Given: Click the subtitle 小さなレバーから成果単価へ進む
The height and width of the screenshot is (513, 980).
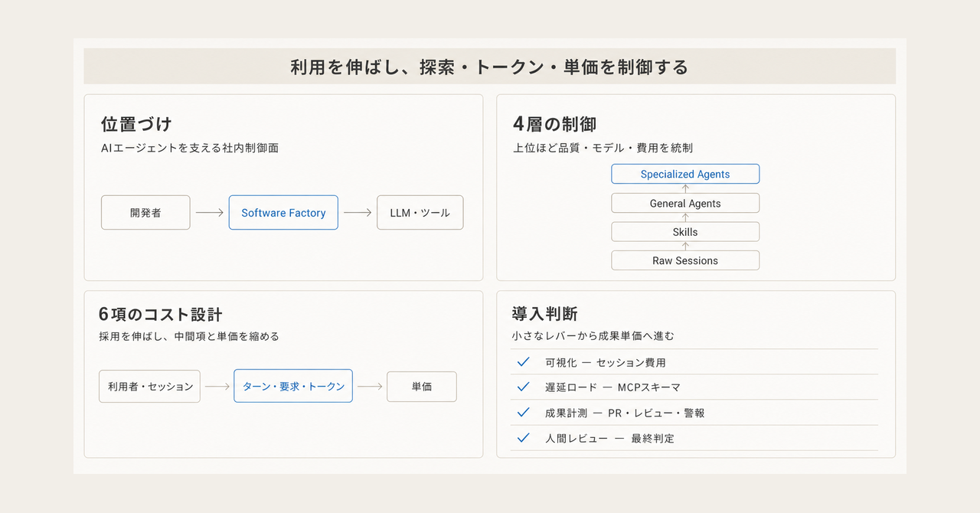Looking at the screenshot, I should pyautogui.click(x=593, y=336).
